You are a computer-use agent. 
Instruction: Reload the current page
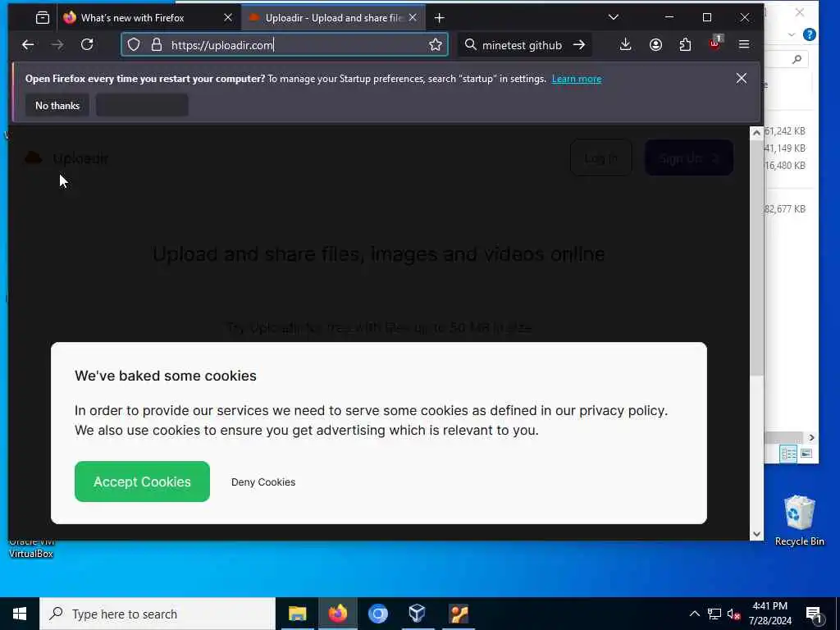tap(87, 44)
